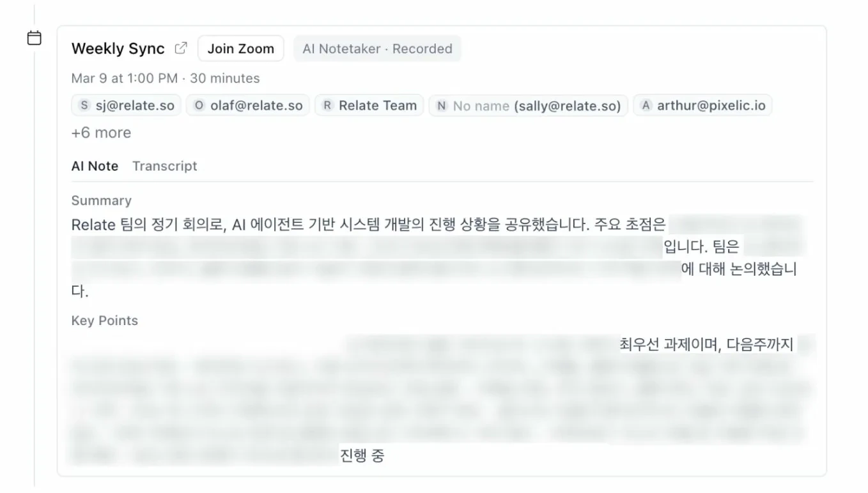
Task: Click the Summary section heading
Action: pyautogui.click(x=101, y=201)
